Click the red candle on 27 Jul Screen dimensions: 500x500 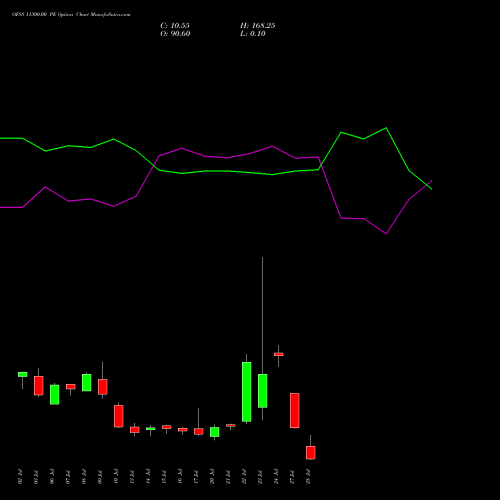295,410
